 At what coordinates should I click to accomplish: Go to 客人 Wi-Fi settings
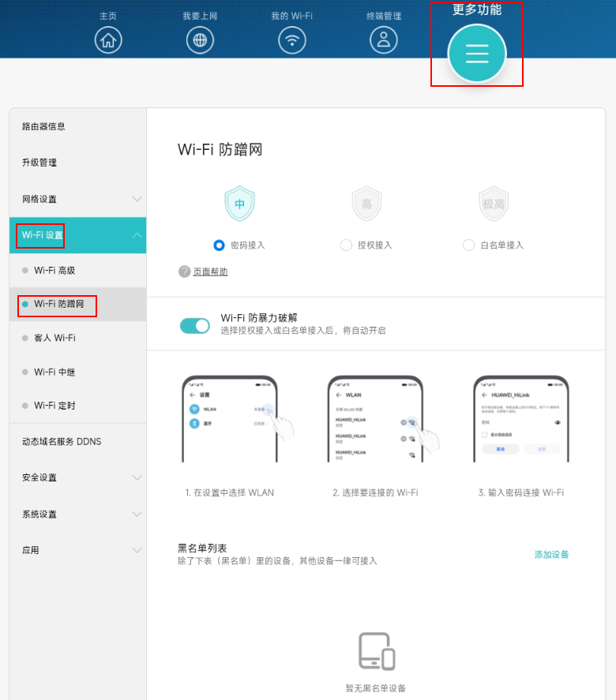tap(54, 338)
